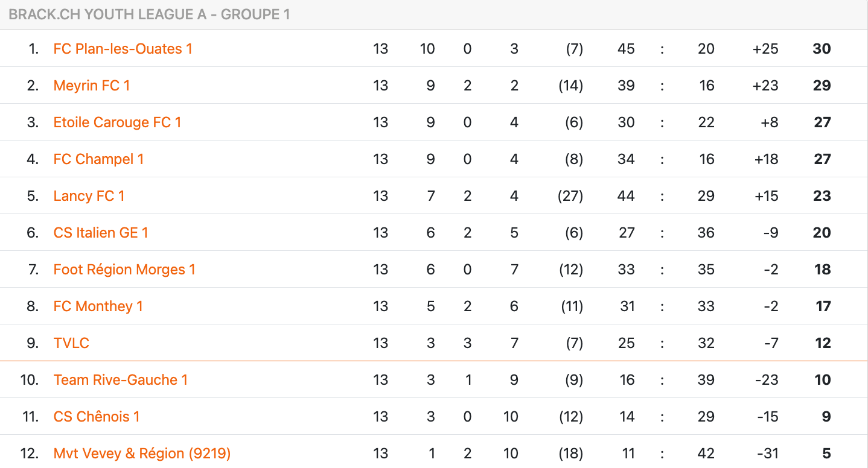Click FC Champel goals scored 34
Image resolution: width=868 pixels, height=468 pixels.
pos(626,159)
